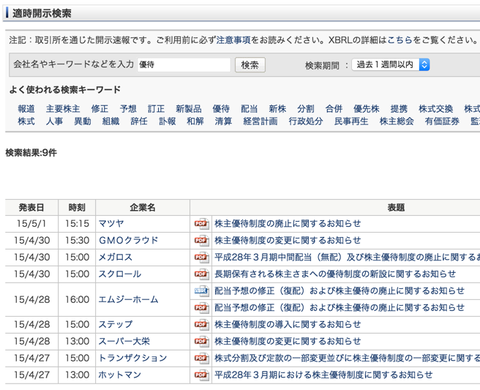Select keyword 予想

[x=128, y=109]
